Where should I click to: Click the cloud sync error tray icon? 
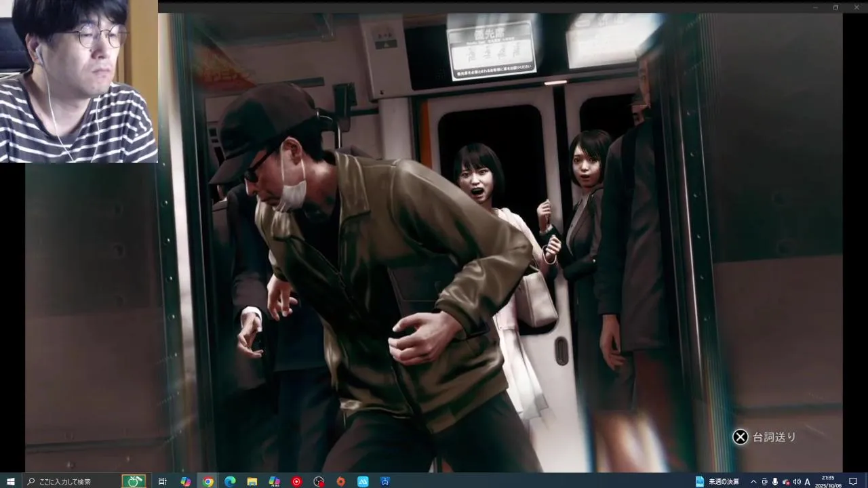pyautogui.click(x=786, y=481)
